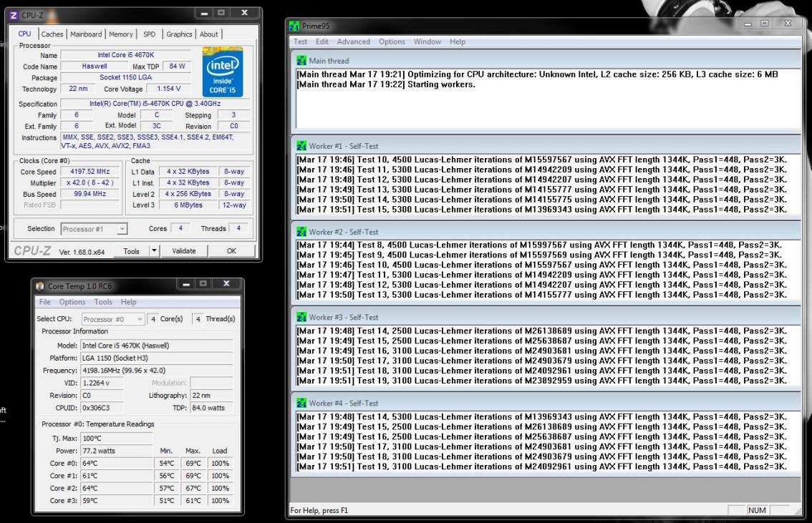Click the Worker #1 Self-Test icon

(x=301, y=146)
